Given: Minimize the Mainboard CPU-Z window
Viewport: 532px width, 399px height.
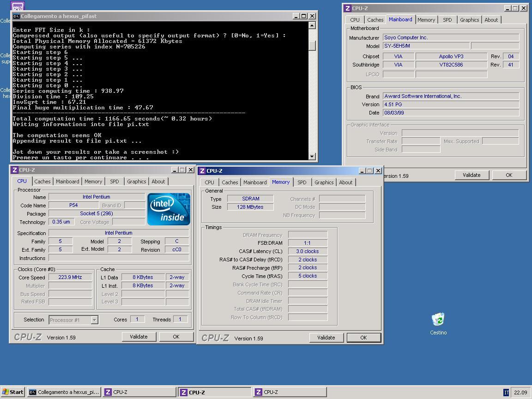Looking at the screenshot, I should tap(508, 8).
